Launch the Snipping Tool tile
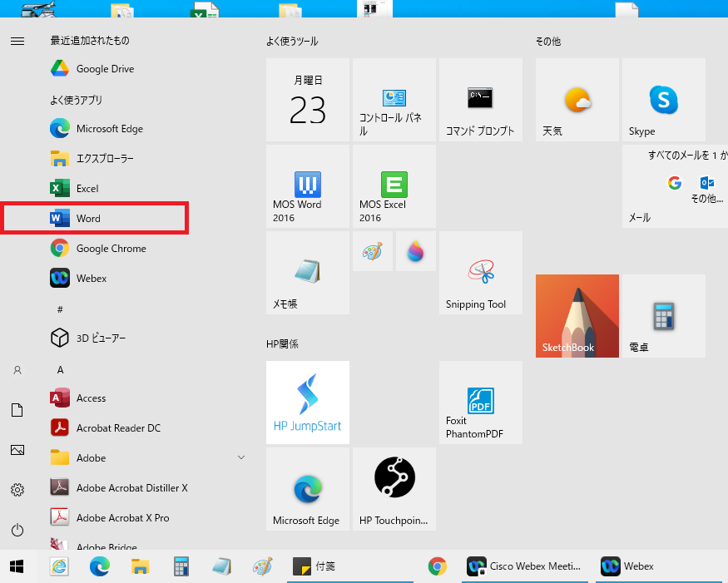Screen dimensions: 728x583 (481, 273)
